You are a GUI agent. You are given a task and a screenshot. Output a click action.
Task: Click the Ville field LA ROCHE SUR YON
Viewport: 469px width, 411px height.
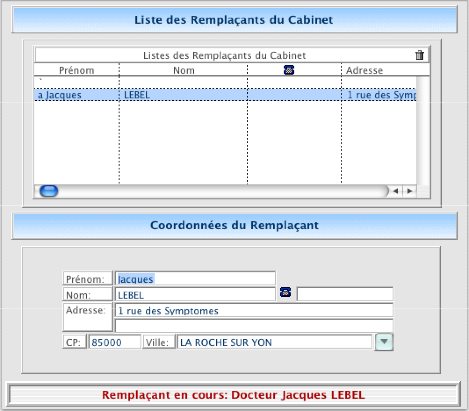[275, 342]
